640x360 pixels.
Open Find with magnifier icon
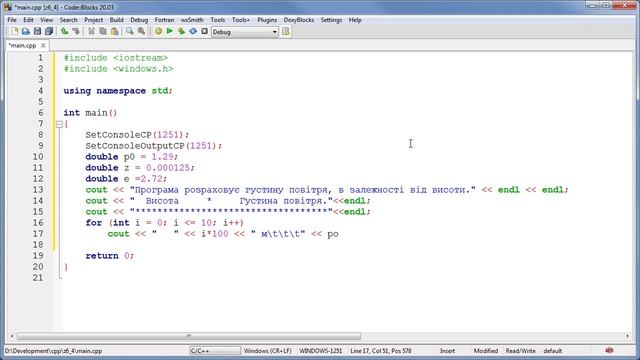[129, 31]
